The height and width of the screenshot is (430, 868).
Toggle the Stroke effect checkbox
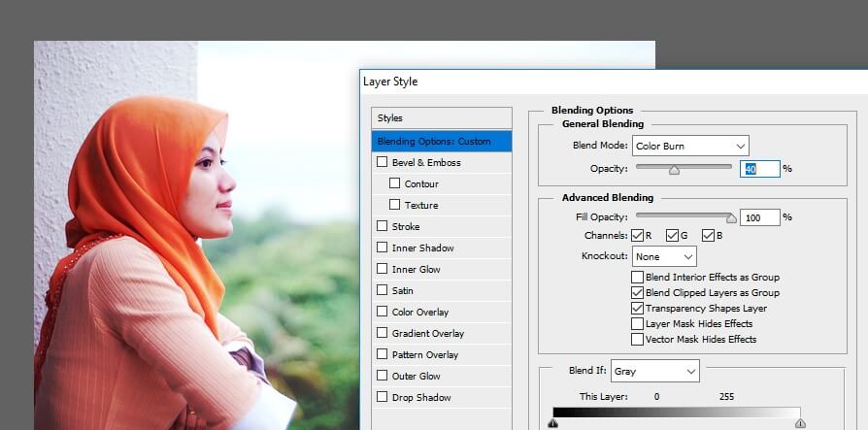coord(383,227)
